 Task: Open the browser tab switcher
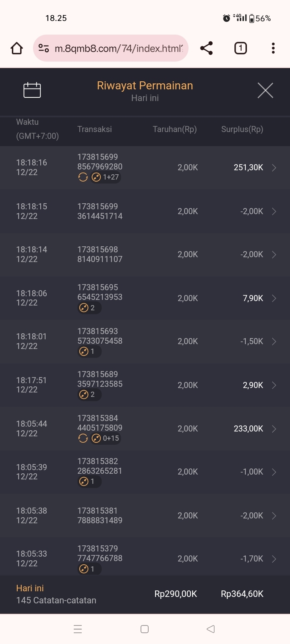tap(240, 48)
